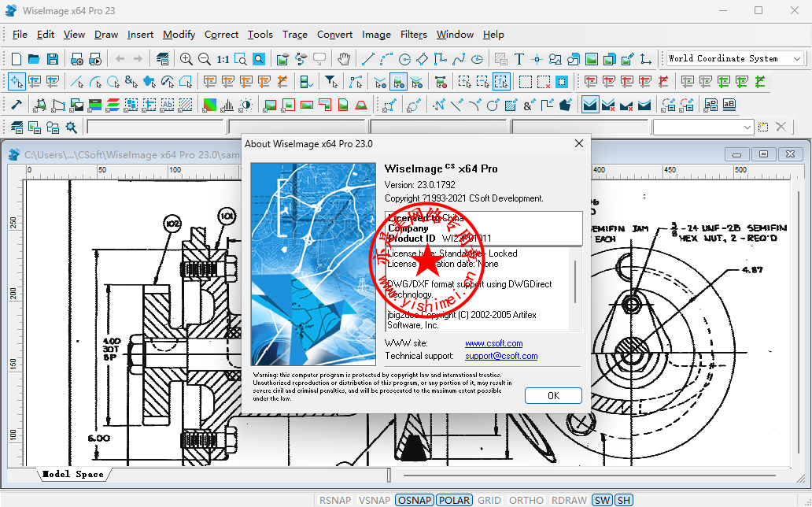Open the Filters menu

click(413, 35)
